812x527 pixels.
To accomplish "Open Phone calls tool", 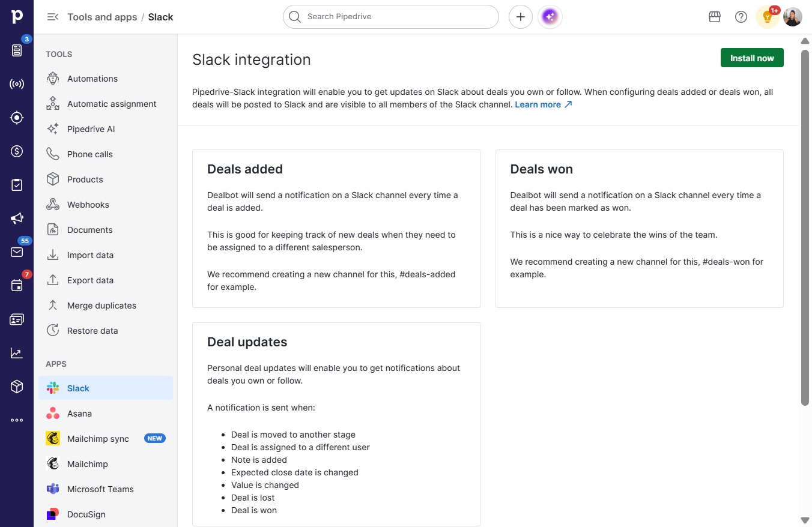I will click(106, 154).
